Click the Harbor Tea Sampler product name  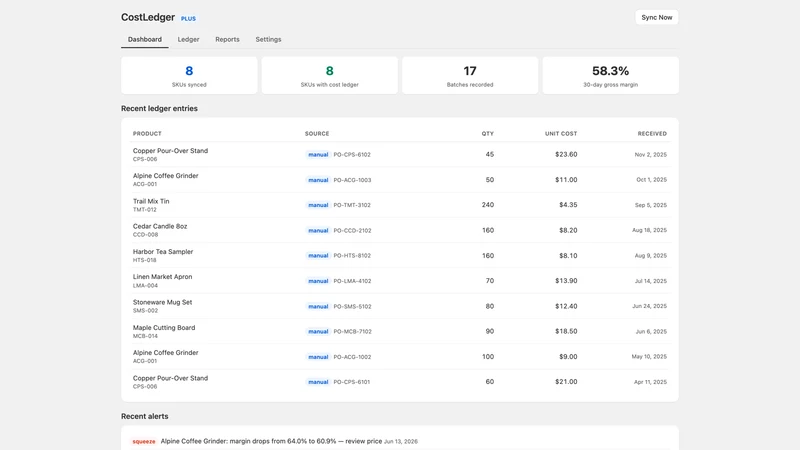point(163,252)
